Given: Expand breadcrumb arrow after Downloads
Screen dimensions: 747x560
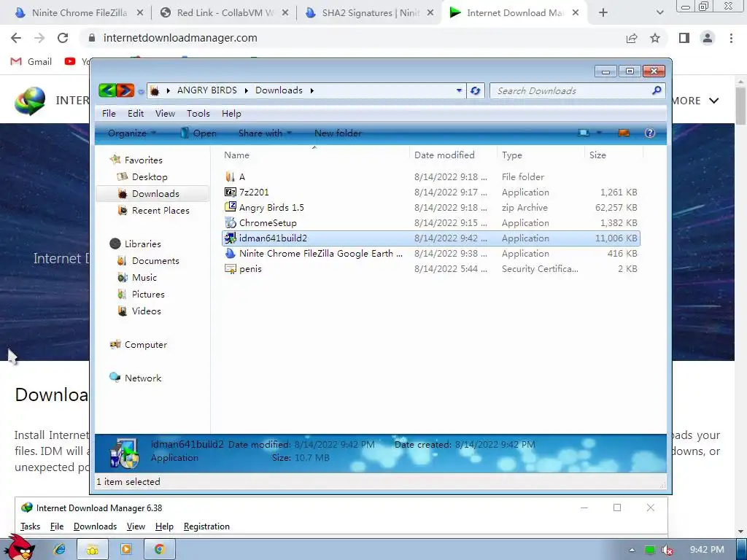Looking at the screenshot, I should pos(312,90).
